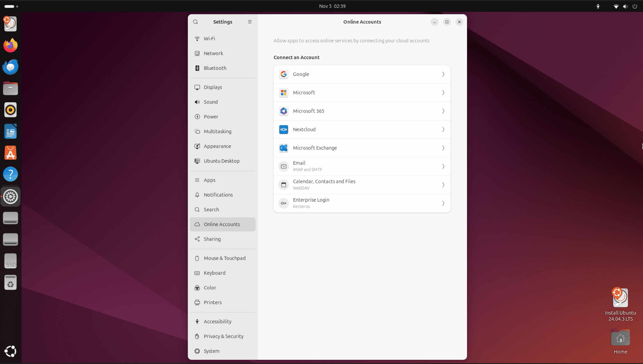Connect an Email IMAP and SMTP account
Image resolution: width=643 pixels, height=364 pixels.
361,166
